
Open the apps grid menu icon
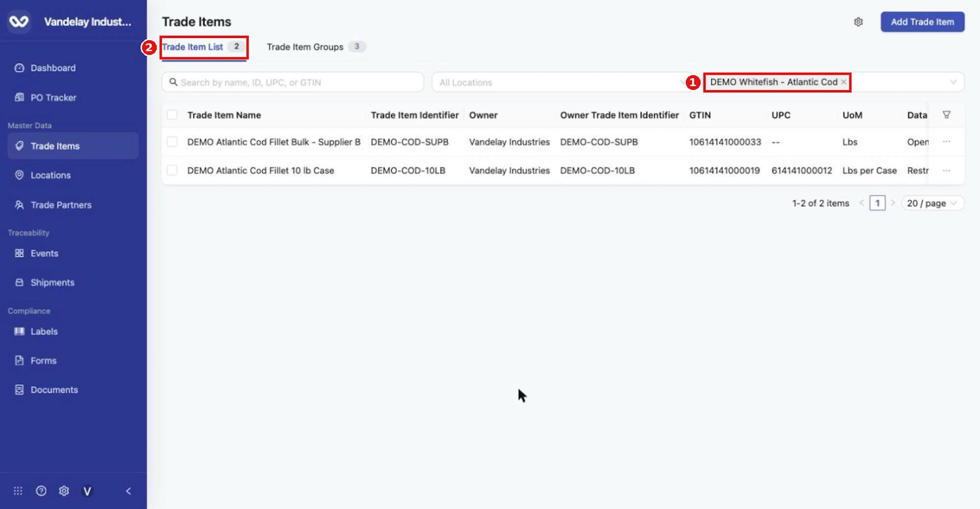click(x=18, y=491)
